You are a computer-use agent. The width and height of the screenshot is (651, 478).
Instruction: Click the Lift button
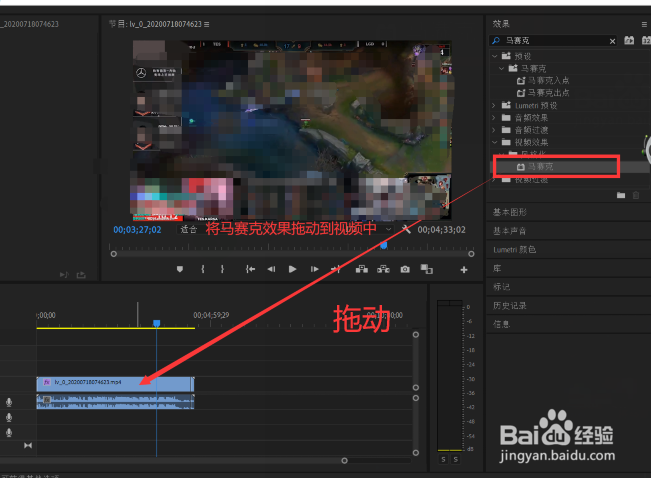coord(362,269)
